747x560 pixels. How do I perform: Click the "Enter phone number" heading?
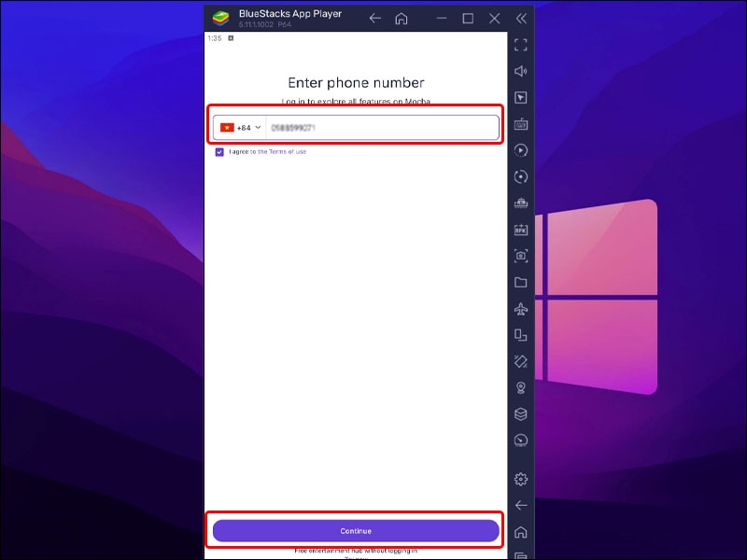tap(356, 83)
